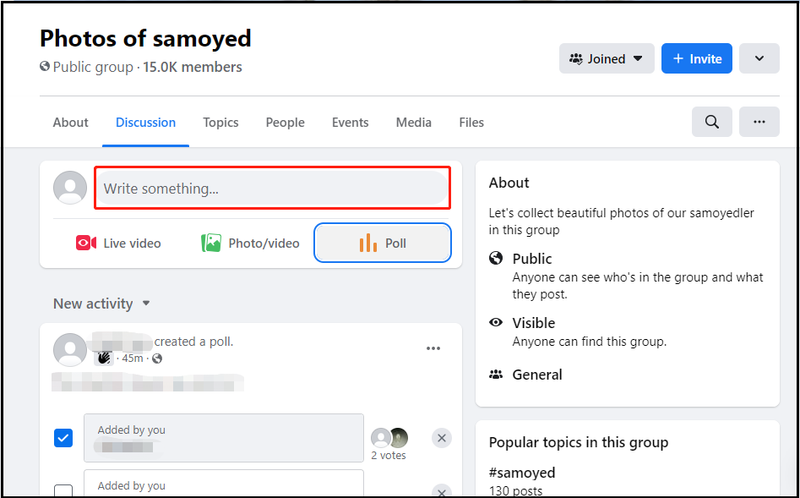Remove the first poll option

(442, 438)
